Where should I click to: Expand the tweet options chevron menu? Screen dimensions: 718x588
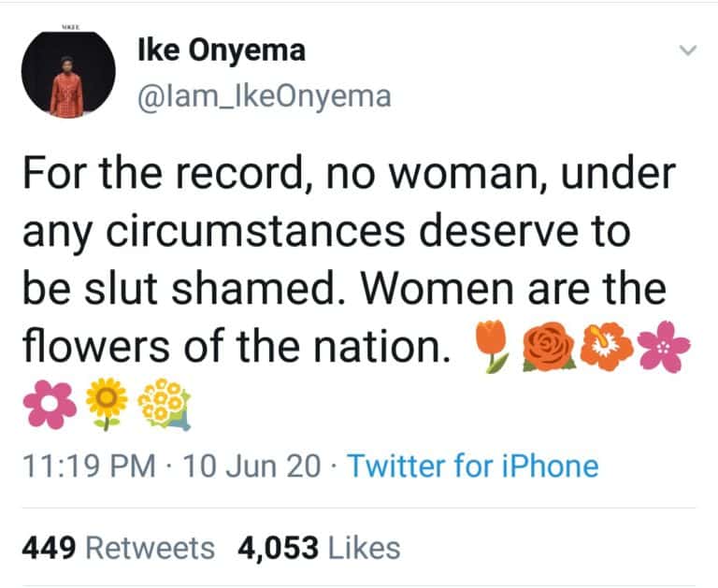(x=687, y=51)
